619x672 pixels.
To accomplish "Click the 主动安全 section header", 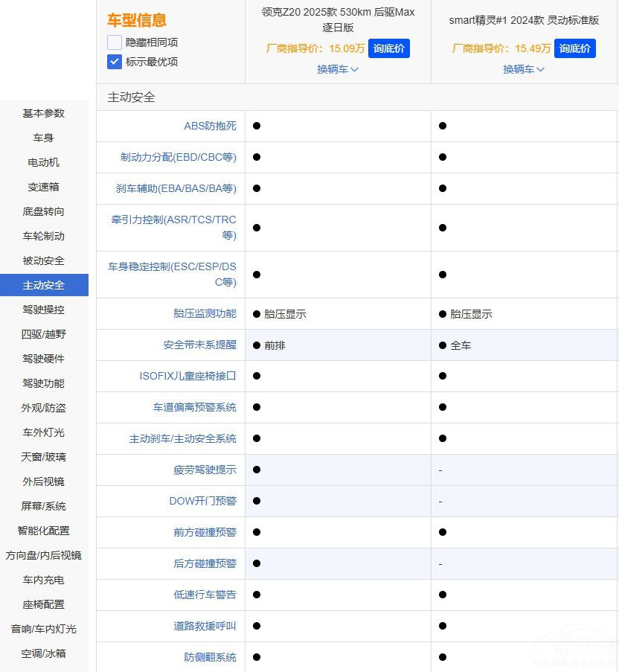I will [132, 97].
